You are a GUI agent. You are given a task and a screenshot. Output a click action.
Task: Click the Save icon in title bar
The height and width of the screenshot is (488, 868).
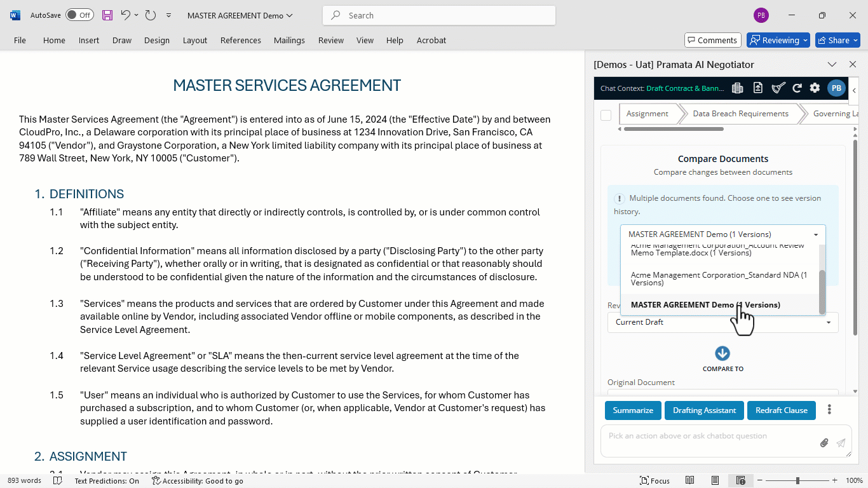coord(107,15)
